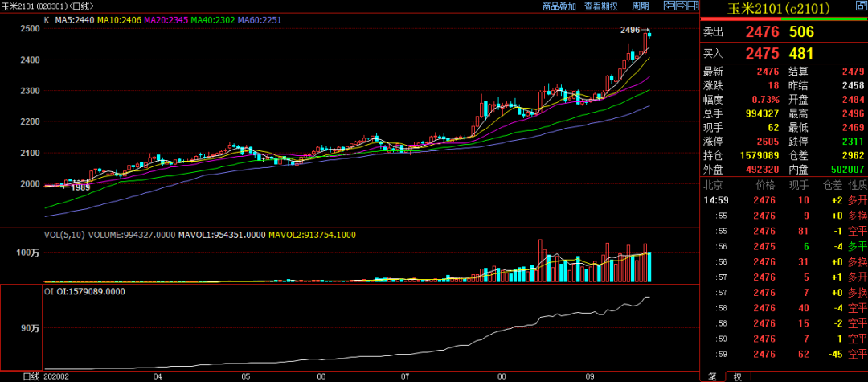The width and height of the screenshot is (868, 382).
Task: Click the last cyan volume bar
Action: pos(649,267)
